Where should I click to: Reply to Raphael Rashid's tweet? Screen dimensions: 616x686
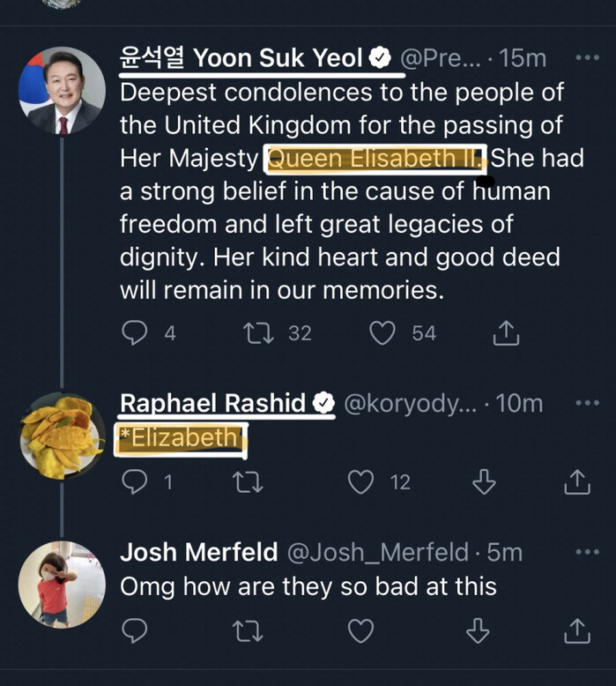click(x=135, y=481)
